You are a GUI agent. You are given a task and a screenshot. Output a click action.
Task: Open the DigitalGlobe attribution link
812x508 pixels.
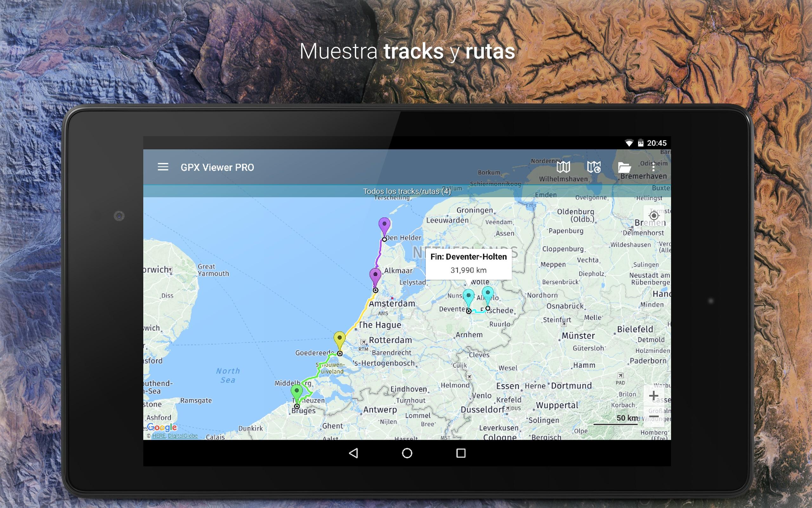183,436
